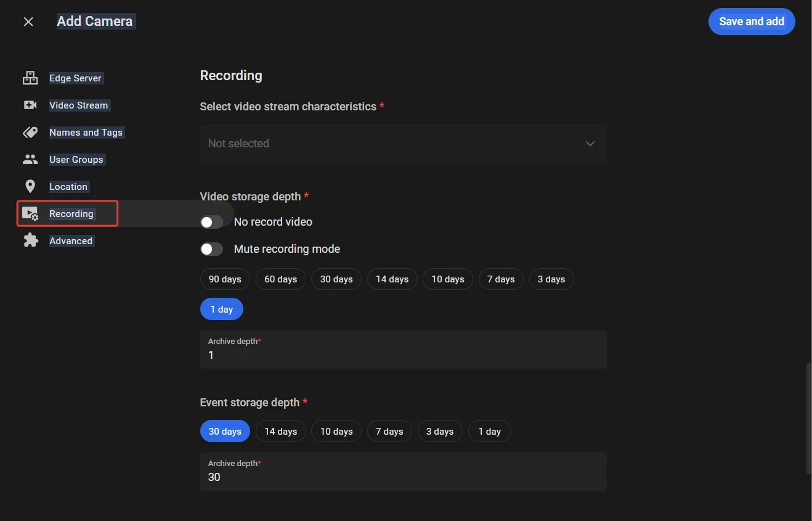The height and width of the screenshot is (521, 812).
Task: Click event Archive depth input field
Action: pyautogui.click(x=404, y=472)
